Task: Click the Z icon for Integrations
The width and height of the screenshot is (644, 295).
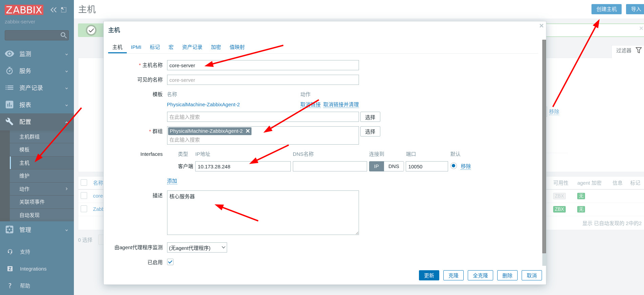Action: pyautogui.click(x=10, y=269)
